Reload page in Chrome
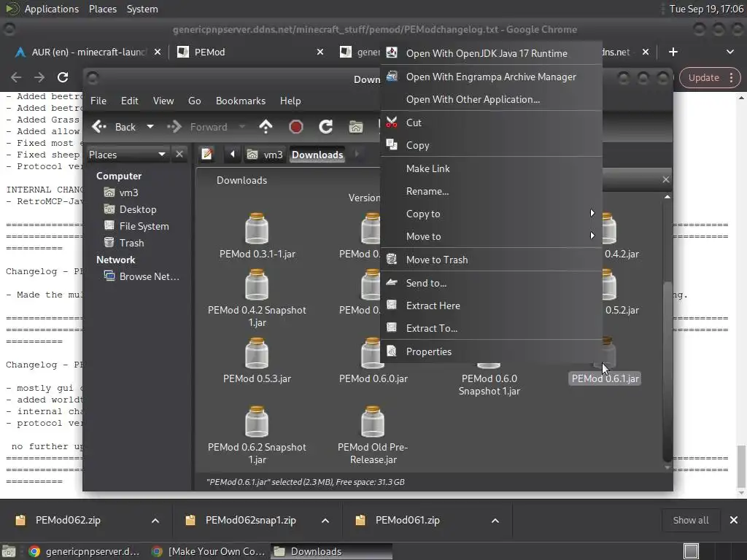Screen dimensions: 747x560 (x=63, y=77)
